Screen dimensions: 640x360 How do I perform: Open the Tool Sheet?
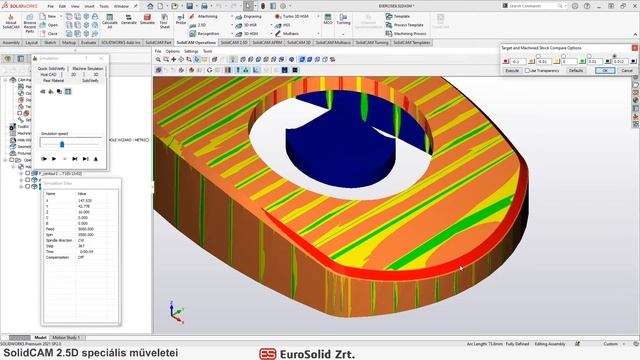tap(164, 21)
